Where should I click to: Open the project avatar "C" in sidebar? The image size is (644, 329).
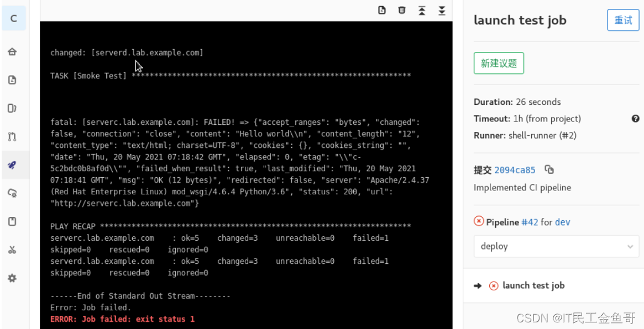14,19
